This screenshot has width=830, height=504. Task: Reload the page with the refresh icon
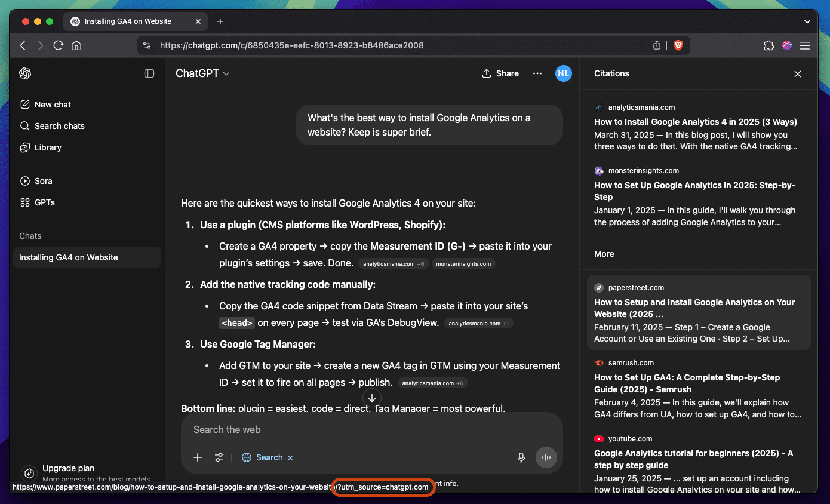coord(59,45)
